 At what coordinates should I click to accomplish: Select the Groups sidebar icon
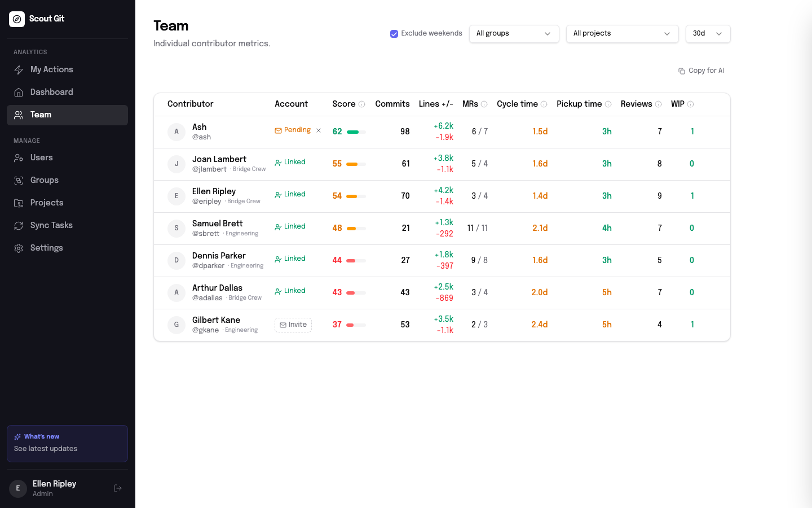click(x=19, y=180)
